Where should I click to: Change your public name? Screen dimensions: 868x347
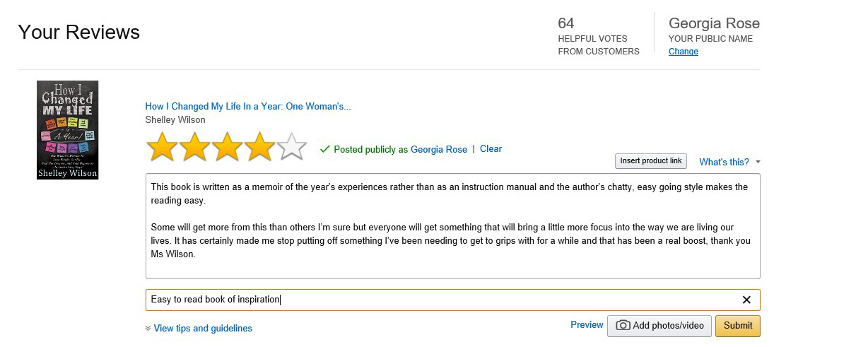pyautogui.click(x=683, y=52)
